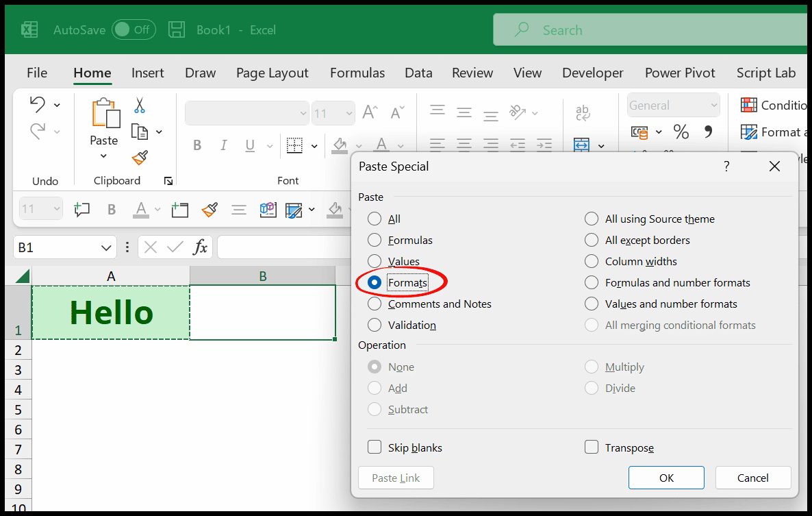Switch to the Formulas tab

tap(357, 73)
